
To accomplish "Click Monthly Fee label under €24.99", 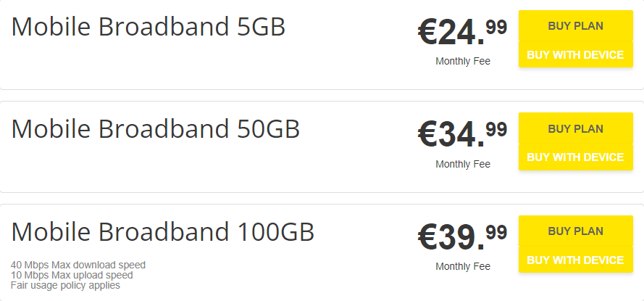I will coord(463,61).
